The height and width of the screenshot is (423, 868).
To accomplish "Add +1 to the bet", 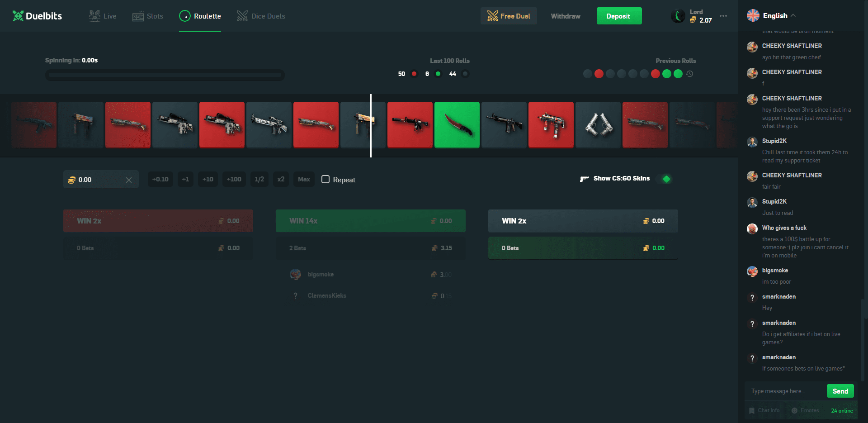I will [185, 179].
